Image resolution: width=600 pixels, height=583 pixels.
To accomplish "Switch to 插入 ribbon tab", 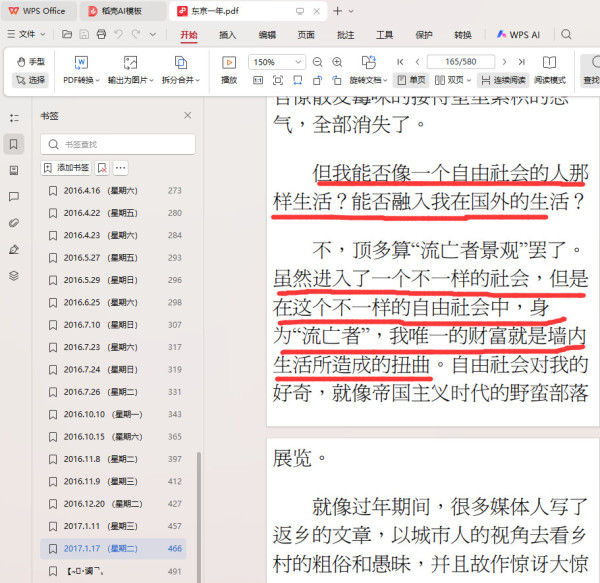I will pyautogui.click(x=228, y=35).
